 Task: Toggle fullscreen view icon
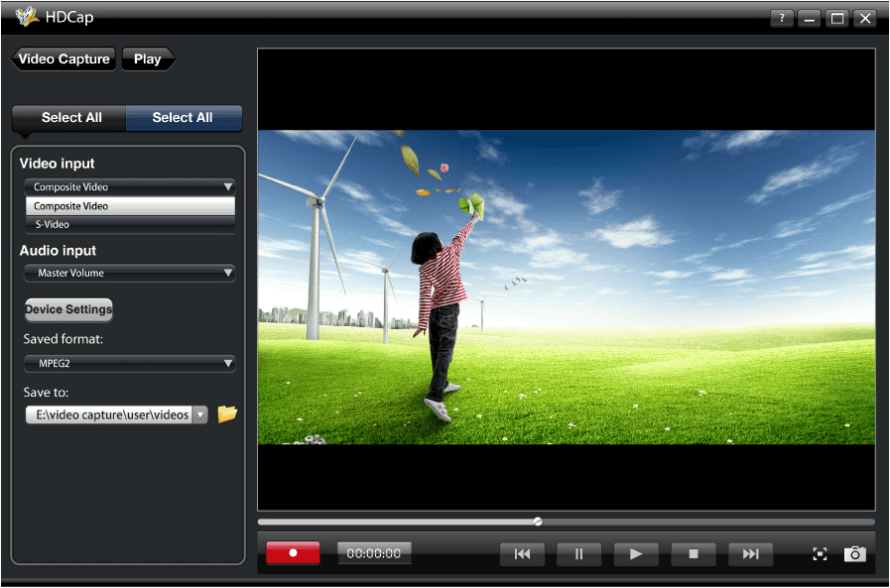pos(820,554)
